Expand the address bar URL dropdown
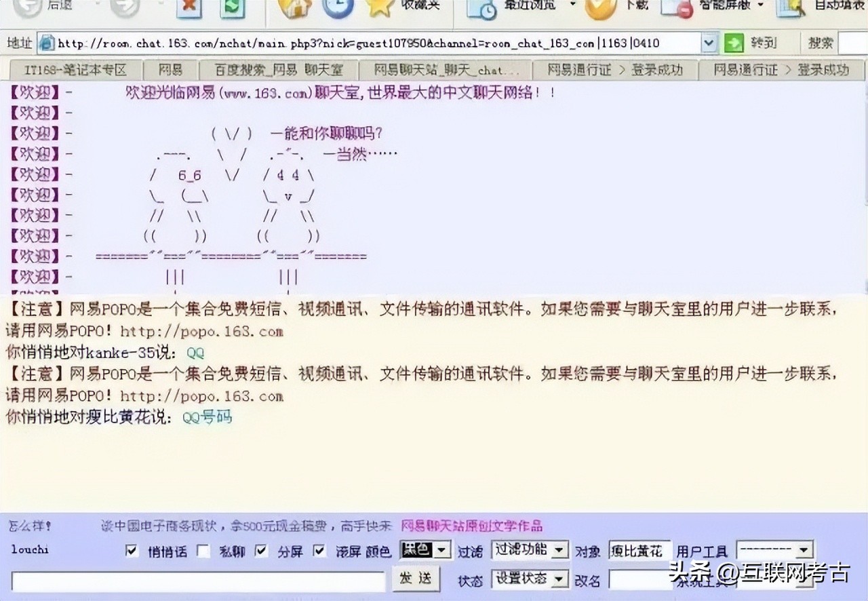This screenshot has width=868, height=601. pyautogui.click(x=709, y=43)
